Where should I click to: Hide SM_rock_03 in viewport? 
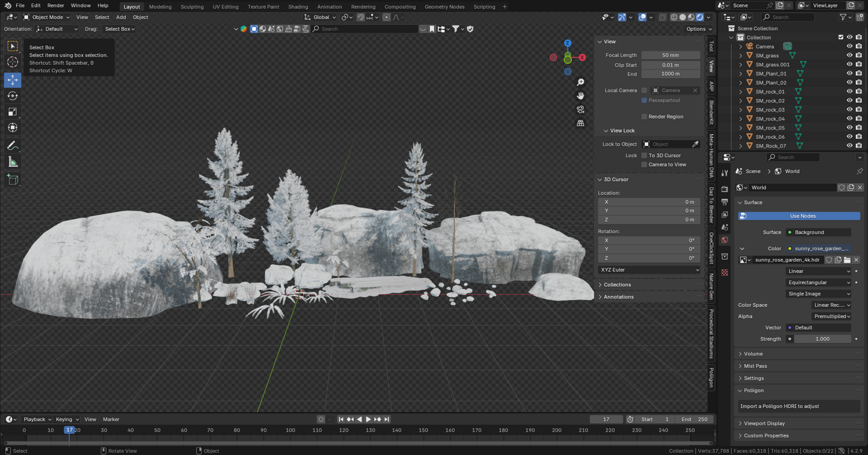coord(849,110)
